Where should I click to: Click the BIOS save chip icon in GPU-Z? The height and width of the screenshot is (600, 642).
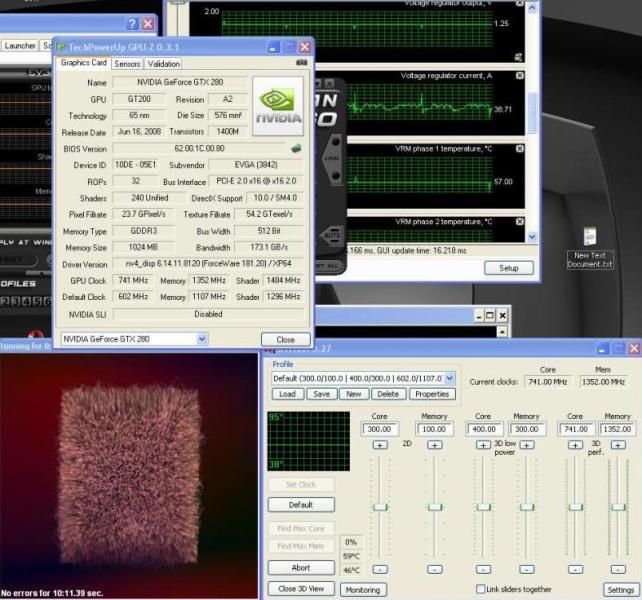point(296,149)
